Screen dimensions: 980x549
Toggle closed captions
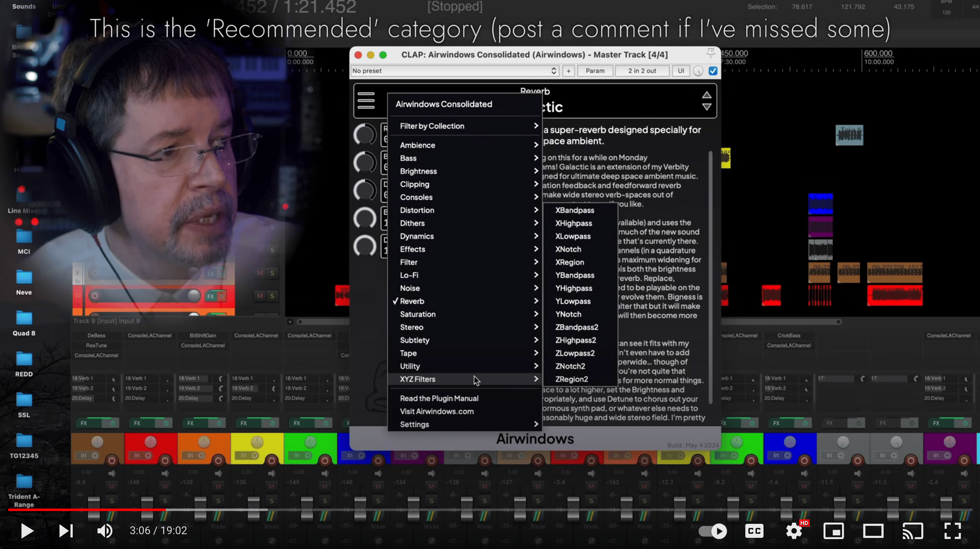(x=754, y=531)
